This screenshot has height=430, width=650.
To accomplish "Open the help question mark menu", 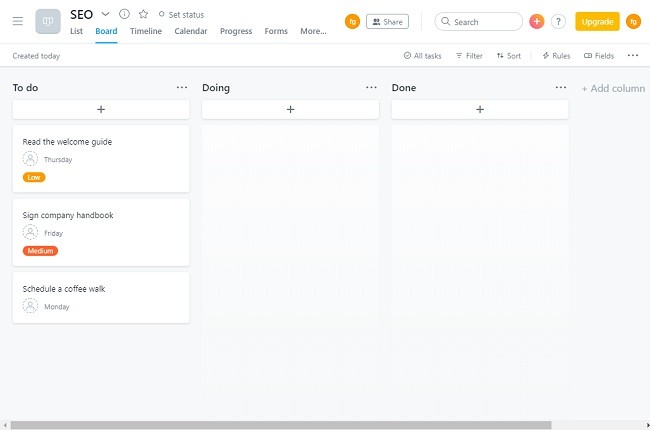I will tap(558, 22).
